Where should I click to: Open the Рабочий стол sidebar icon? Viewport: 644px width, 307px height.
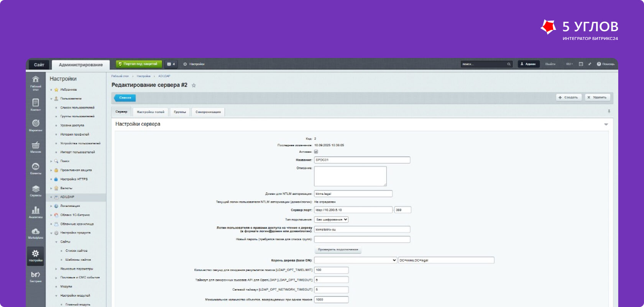pyautogui.click(x=35, y=83)
